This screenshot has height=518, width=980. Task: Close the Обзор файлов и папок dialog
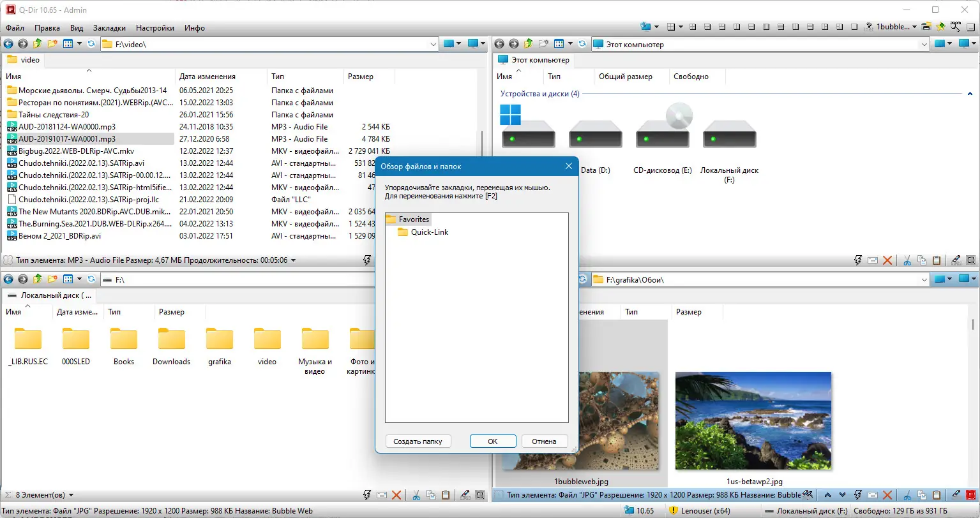[x=568, y=166]
